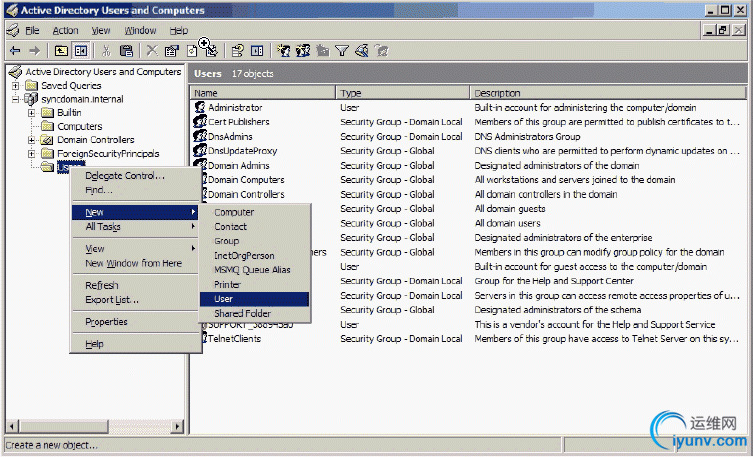Viewport: 753px width, 457px height.
Task: Click the Paste clipboard toolbar icon
Action: click(126, 50)
